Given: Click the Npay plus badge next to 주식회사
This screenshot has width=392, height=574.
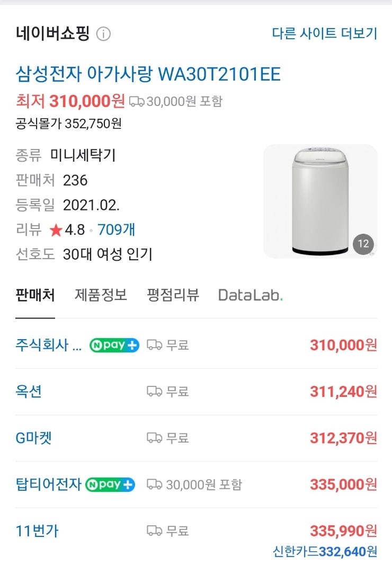Looking at the screenshot, I should [x=114, y=345].
